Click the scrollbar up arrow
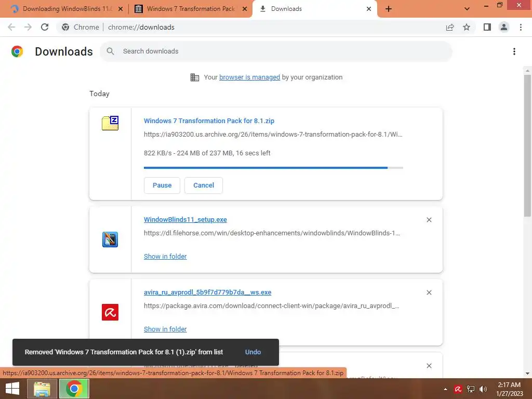Viewport: 532px width, 399px height. [527, 71]
